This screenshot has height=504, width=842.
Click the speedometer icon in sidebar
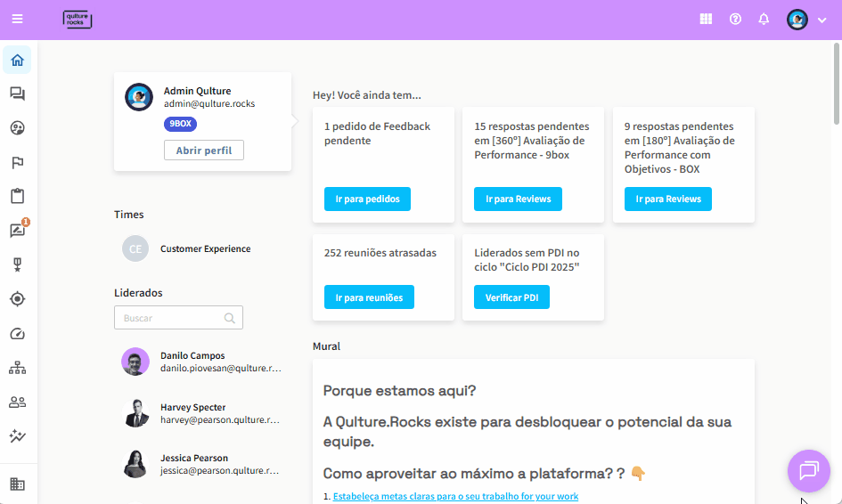click(17, 334)
